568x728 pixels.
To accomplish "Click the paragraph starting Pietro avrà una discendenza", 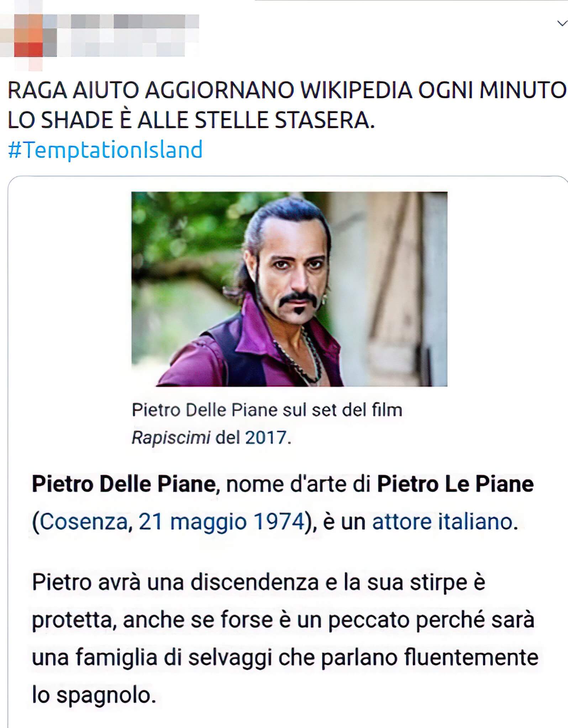I will 285,639.
